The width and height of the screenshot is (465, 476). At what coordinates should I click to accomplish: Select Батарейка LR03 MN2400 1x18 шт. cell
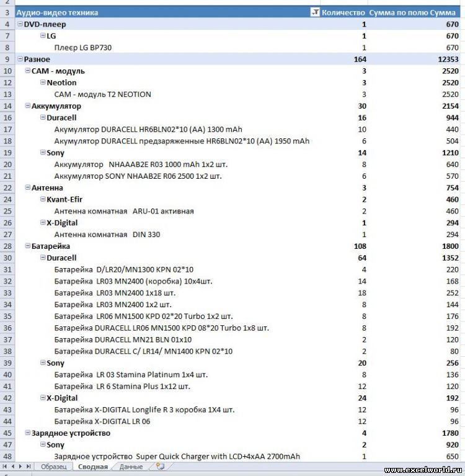pyautogui.click(x=115, y=293)
